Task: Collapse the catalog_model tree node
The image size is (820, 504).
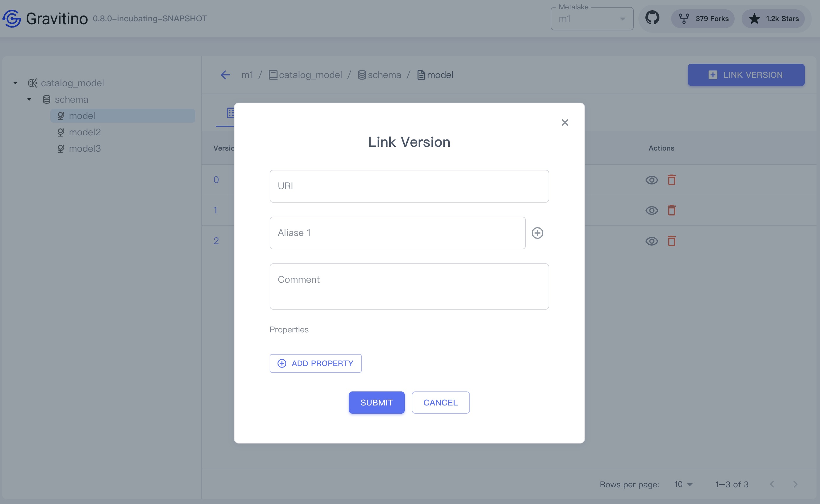Action: pyautogui.click(x=15, y=83)
